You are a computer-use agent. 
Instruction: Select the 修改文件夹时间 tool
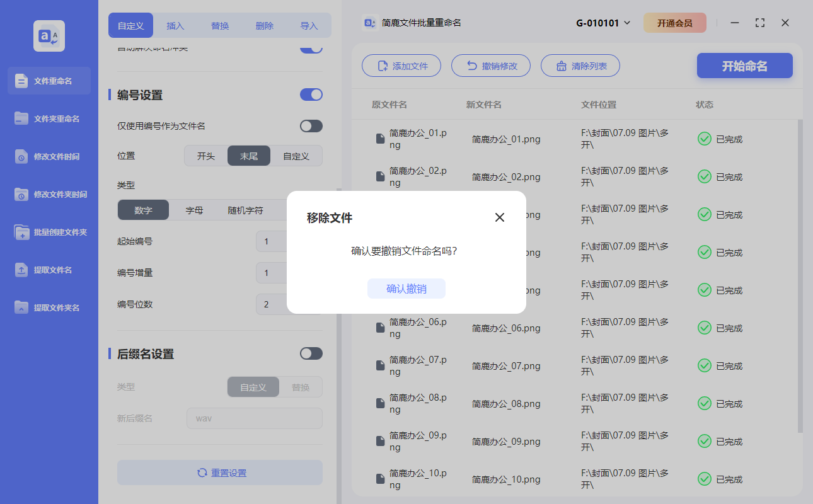click(49, 194)
